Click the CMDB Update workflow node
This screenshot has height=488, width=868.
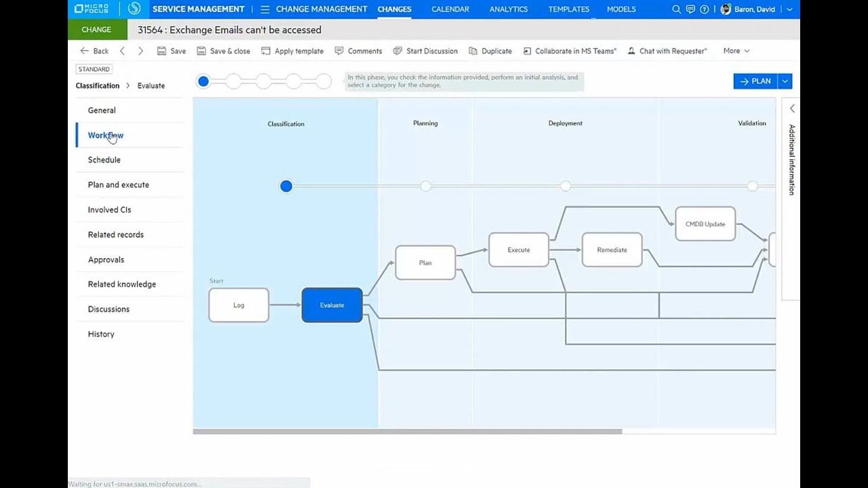pyautogui.click(x=705, y=224)
